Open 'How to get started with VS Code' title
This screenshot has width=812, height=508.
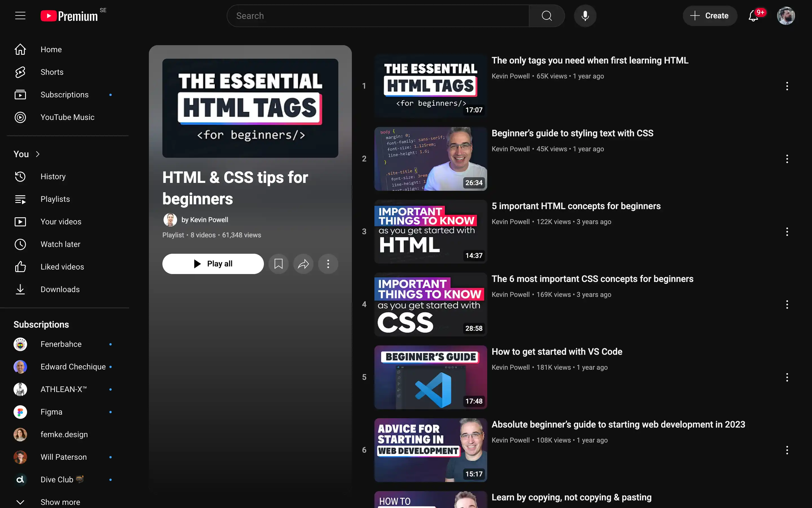[557, 352]
